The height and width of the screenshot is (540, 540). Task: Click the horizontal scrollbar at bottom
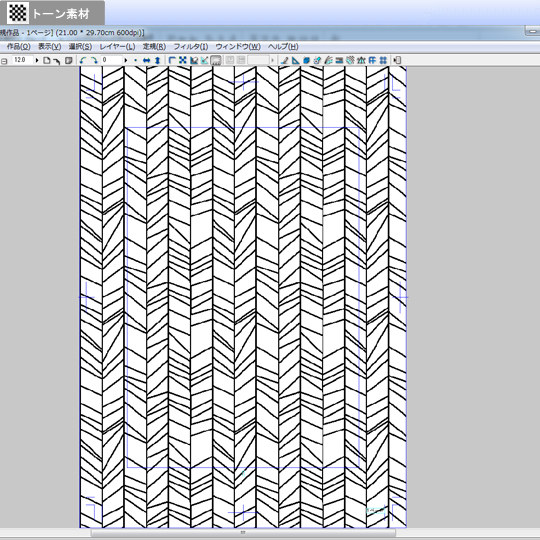point(243,533)
